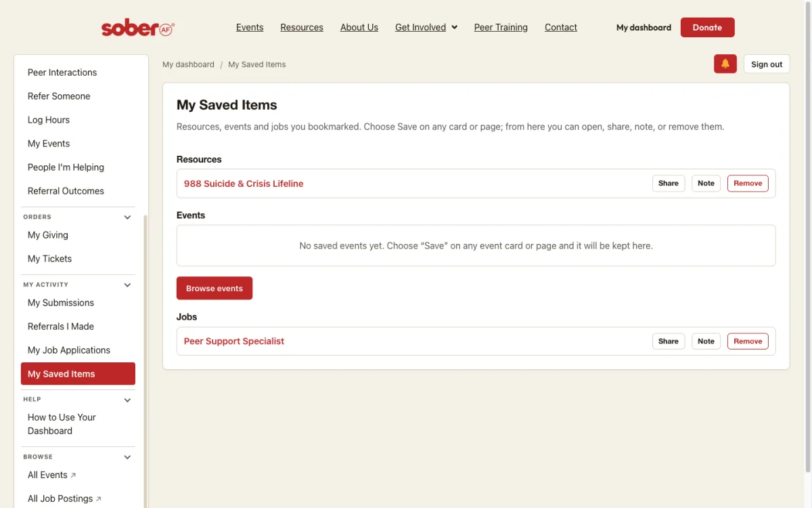Share the 988 Suicide & Crisis Lifeline resource
Screen dimensions: 812x508
coord(669,184)
